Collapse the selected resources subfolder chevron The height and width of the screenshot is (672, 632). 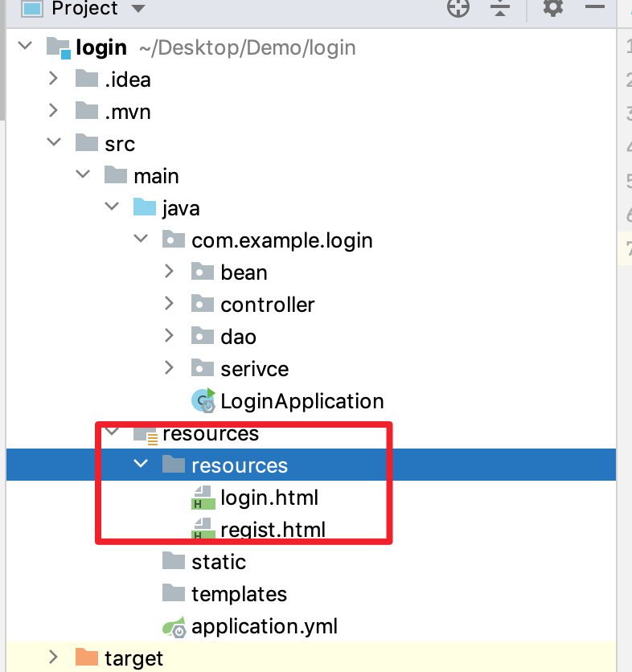click(141, 463)
